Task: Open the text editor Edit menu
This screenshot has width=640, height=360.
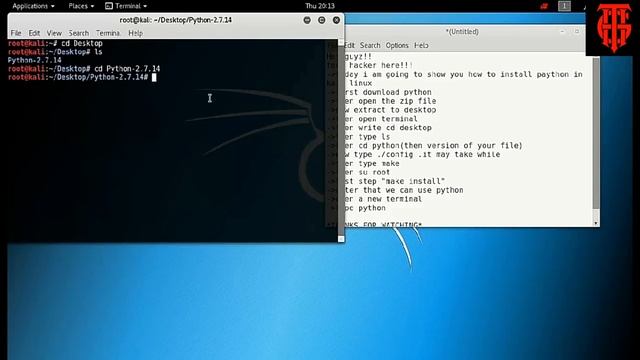Action: click(349, 45)
